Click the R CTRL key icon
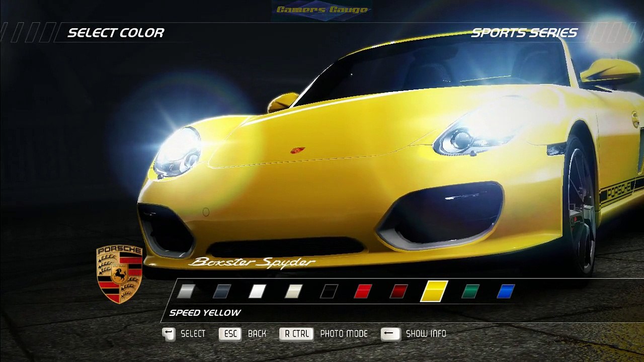This screenshot has height=362, width=644. [x=296, y=334]
